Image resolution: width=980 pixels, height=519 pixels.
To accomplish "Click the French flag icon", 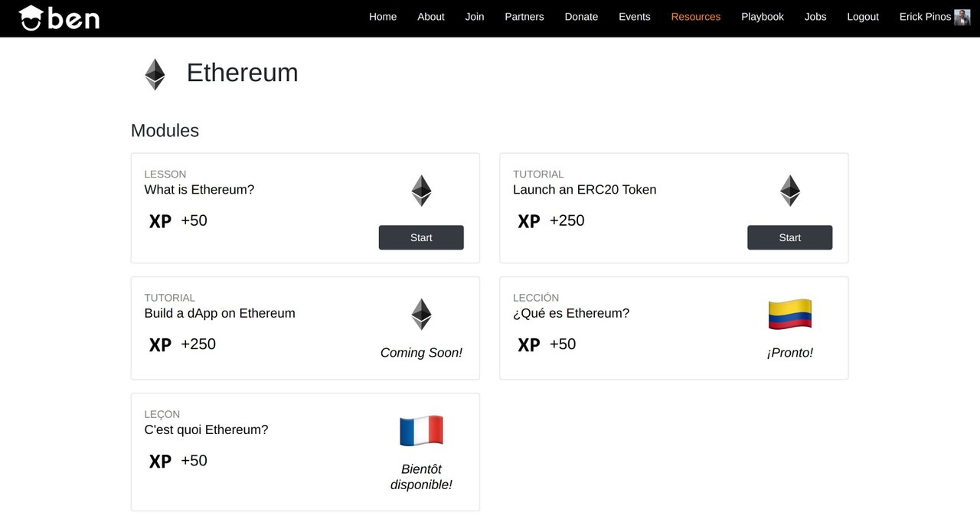I will point(421,431).
